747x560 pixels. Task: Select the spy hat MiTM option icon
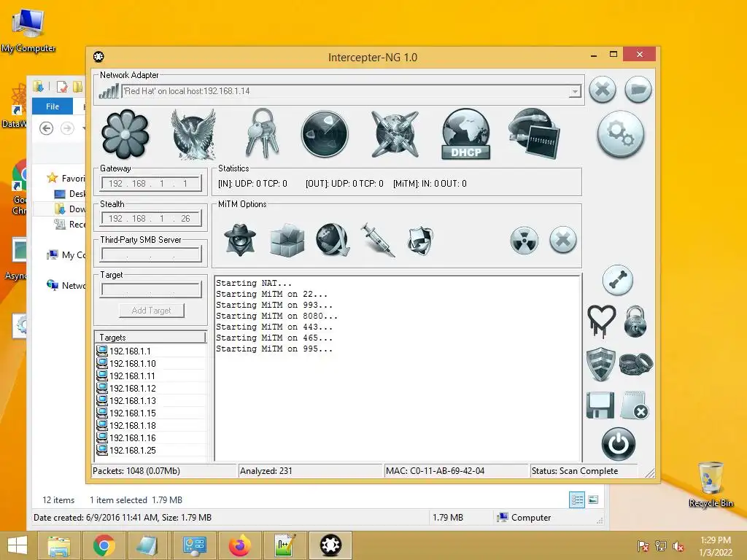(240, 240)
